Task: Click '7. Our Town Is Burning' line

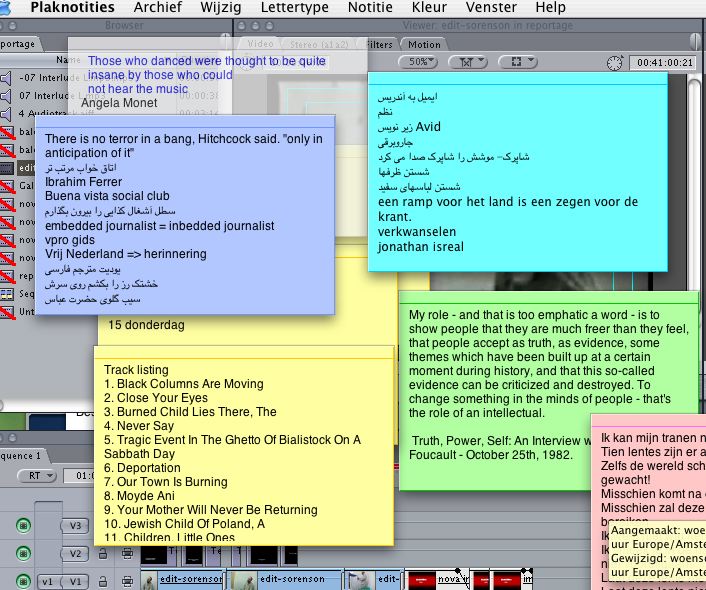Action: click(166, 482)
